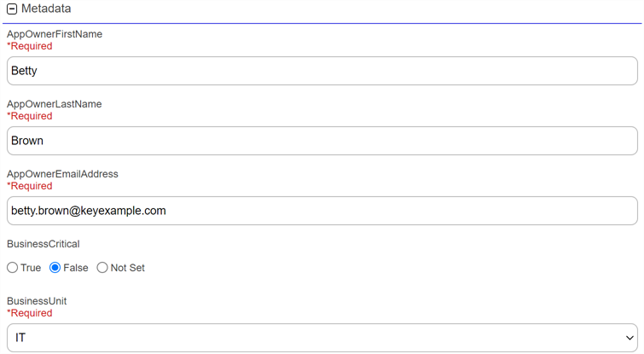Image resolution: width=644 pixels, height=354 pixels.
Task: Click the "False" option label text
Action: pos(76,268)
